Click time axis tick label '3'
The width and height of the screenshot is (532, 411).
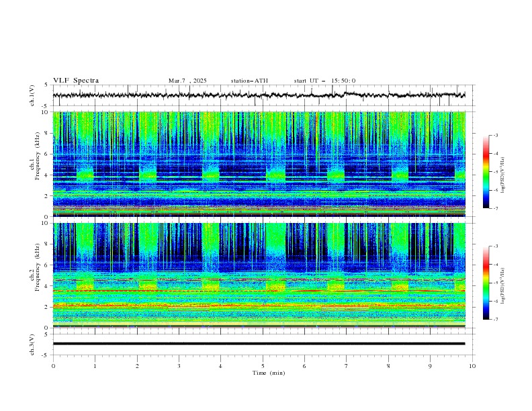(x=179, y=366)
